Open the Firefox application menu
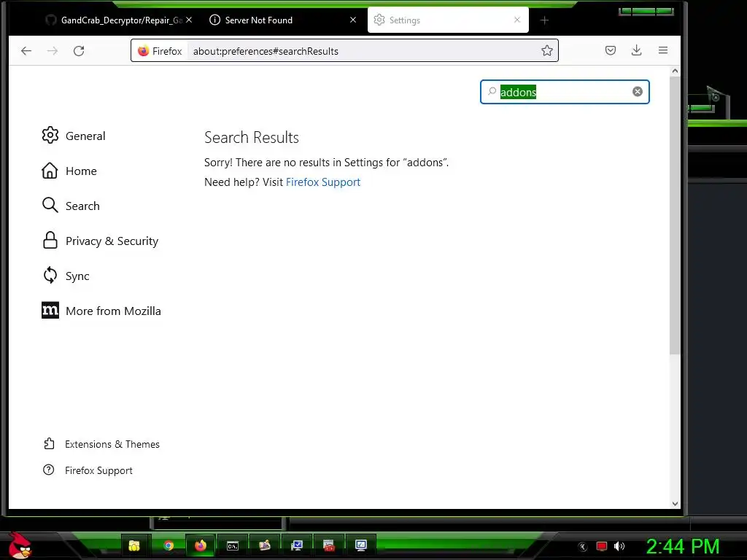747x560 pixels. point(662,50)
